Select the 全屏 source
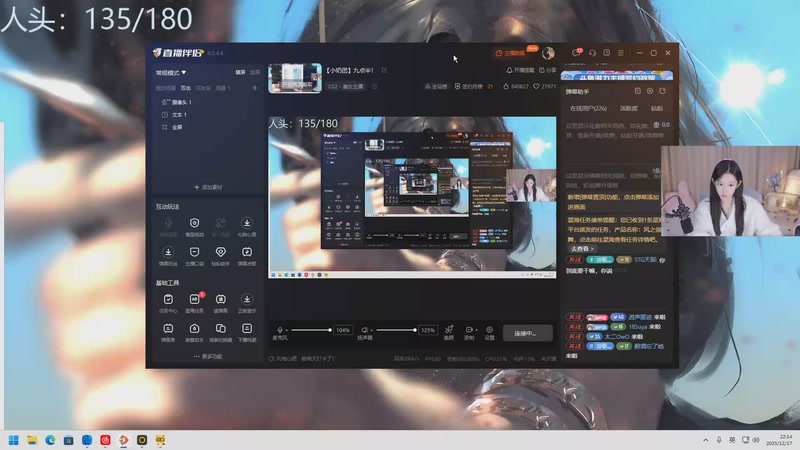800x450 pixels. 172,127
